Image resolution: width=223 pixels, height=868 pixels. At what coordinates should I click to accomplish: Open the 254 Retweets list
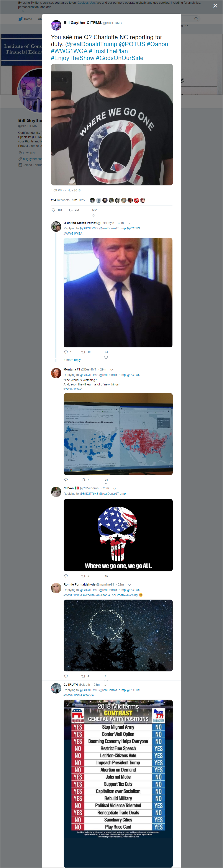tap(60, 200)
